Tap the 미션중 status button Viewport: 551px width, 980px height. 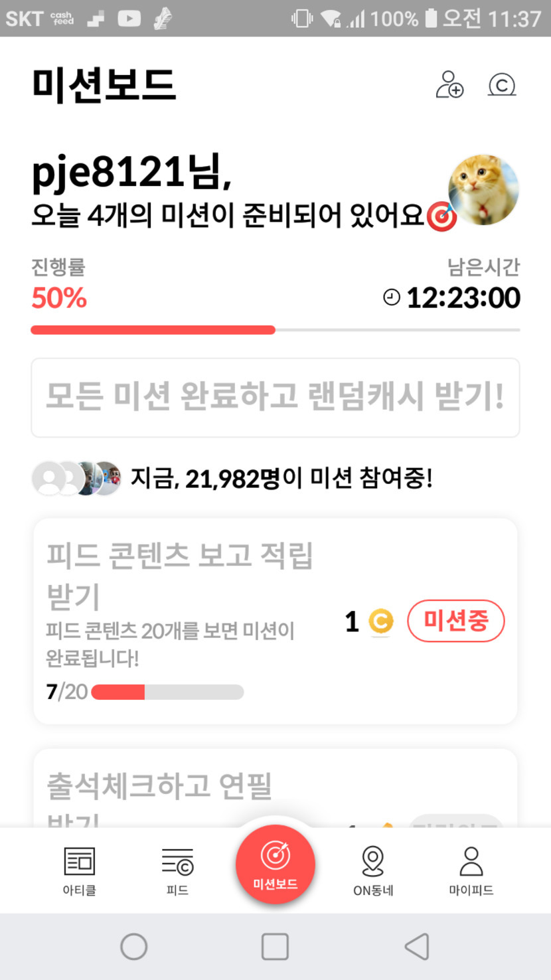455,621
